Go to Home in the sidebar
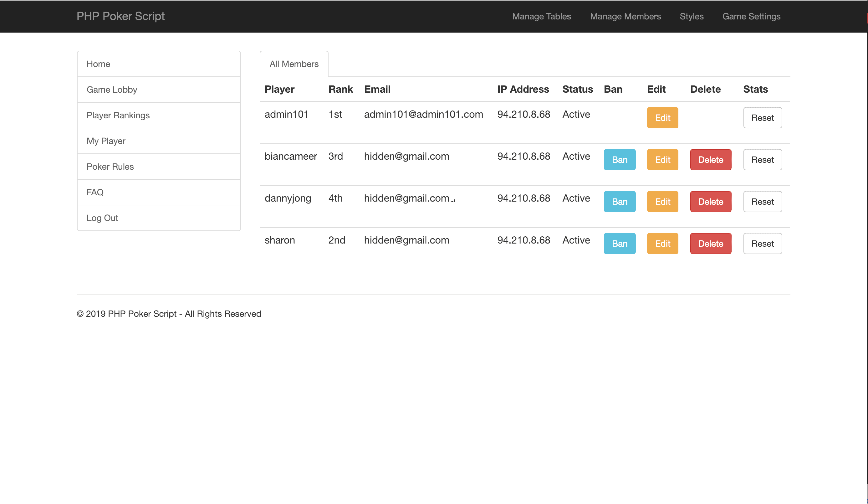The height and width of the screenshot is (504, 868). coord(159,64)
